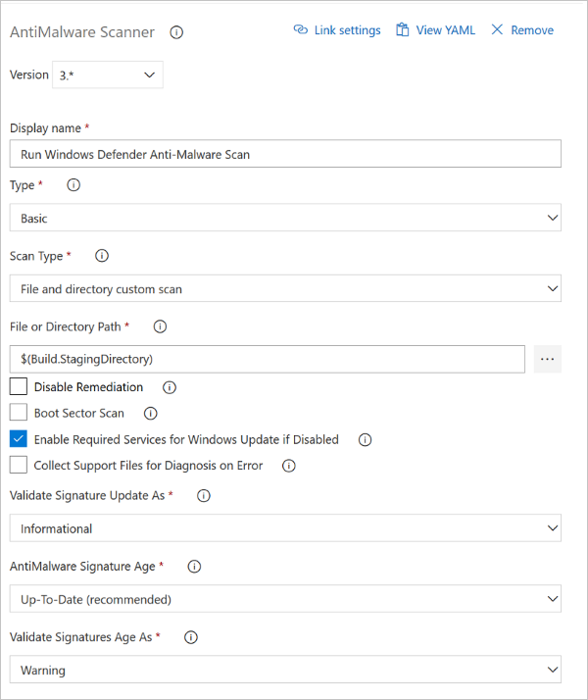Click the Link settings link text
588x700 pixels.
pyautogui.click(x=348, y=30)
